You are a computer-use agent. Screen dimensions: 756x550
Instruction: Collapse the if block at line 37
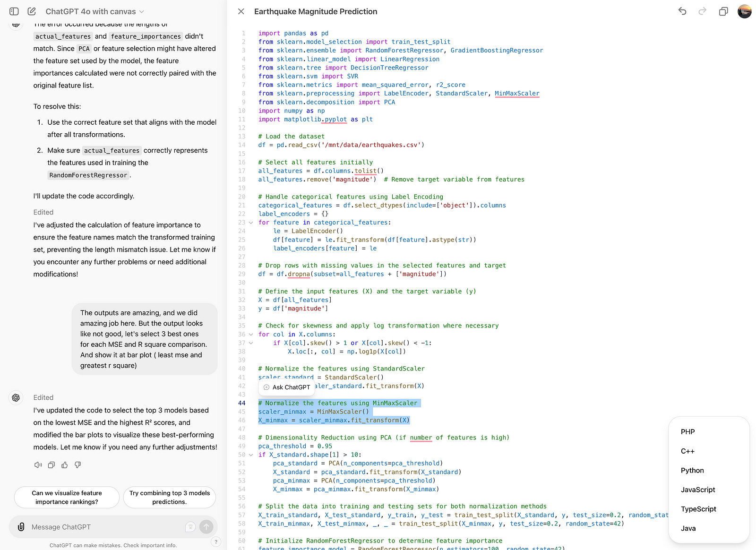tap(251, 343)
